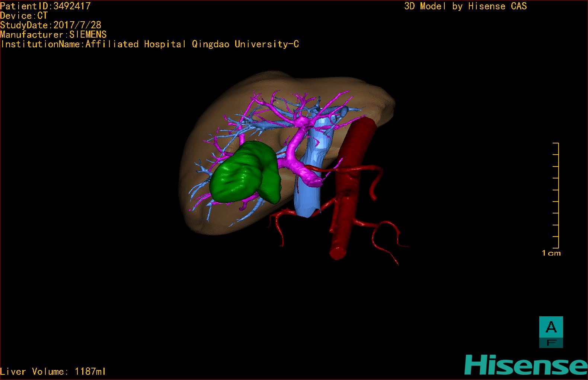This screenshot has width=588, height=380.
Task: Select the red aorta vessel
Action: pyautogui.click(x=348, y=186)
